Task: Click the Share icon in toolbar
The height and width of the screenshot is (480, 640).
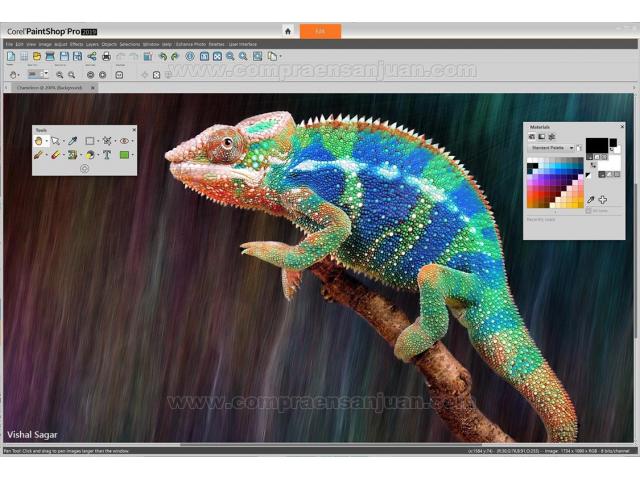Action: (x=92, y=56)
